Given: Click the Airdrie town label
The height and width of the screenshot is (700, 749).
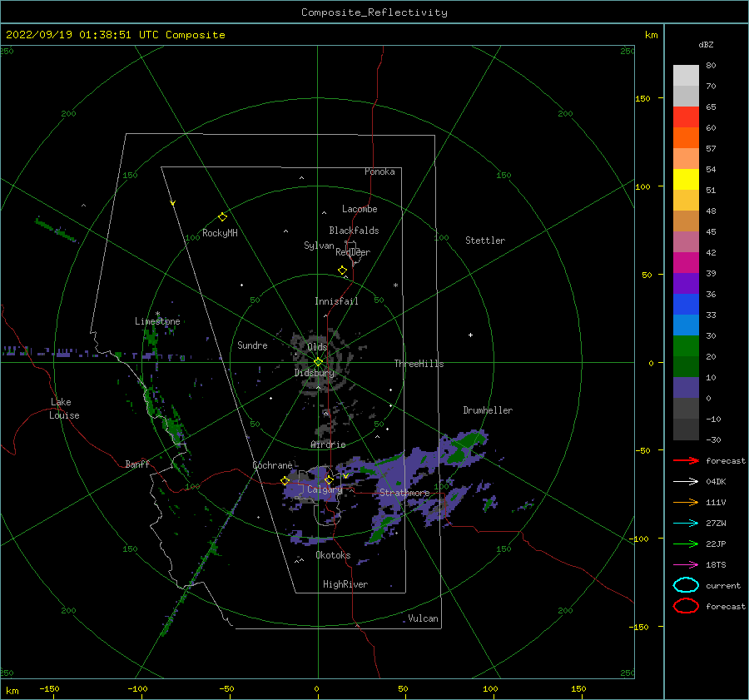Looking at the screenshot, I should point(328,444).
